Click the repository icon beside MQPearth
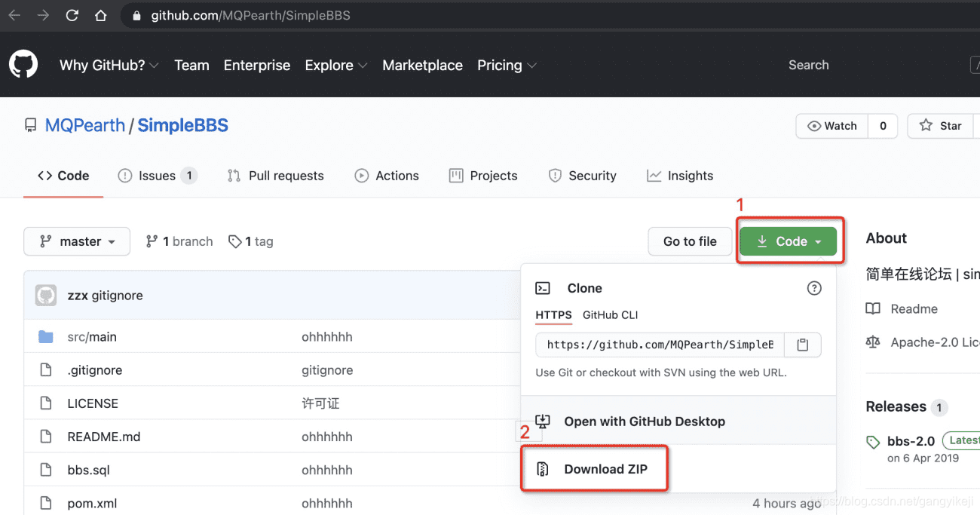The image size is (980, 515). 30,125
